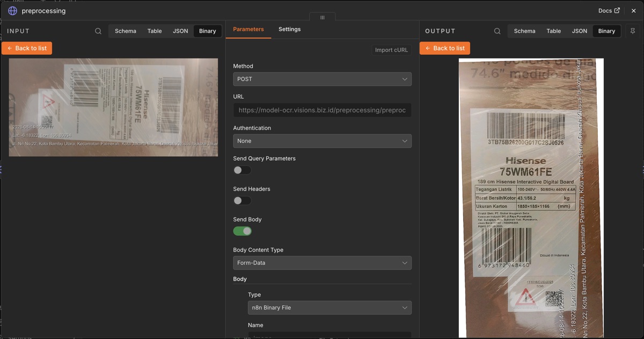Click the input binary image preview
The image size is (644, 339).
113,107
